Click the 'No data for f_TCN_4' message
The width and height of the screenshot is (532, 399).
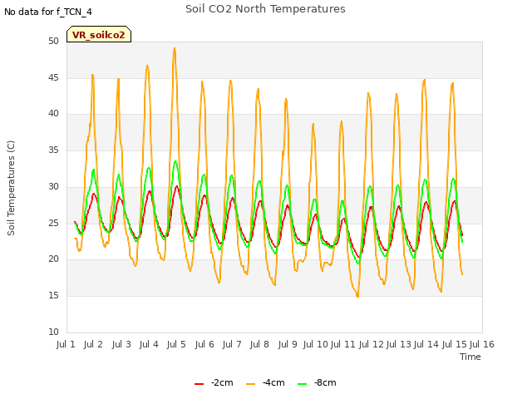[48, 12]
